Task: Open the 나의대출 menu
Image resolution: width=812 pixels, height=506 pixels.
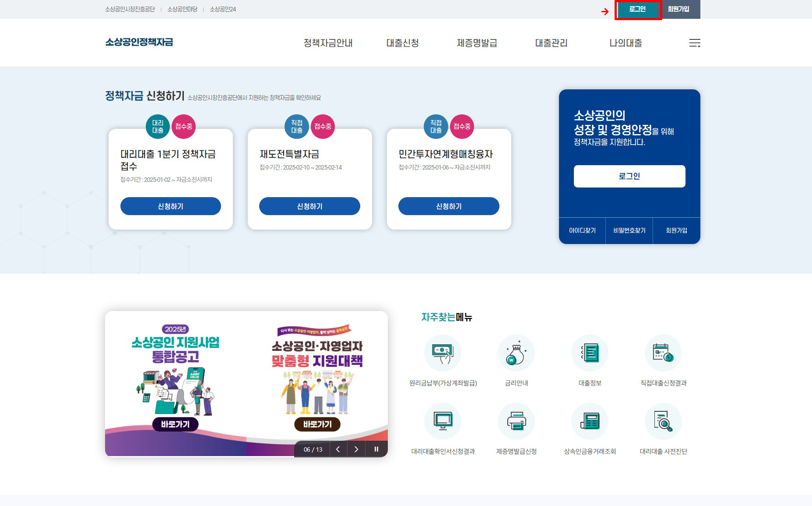Action: point(626,43)
